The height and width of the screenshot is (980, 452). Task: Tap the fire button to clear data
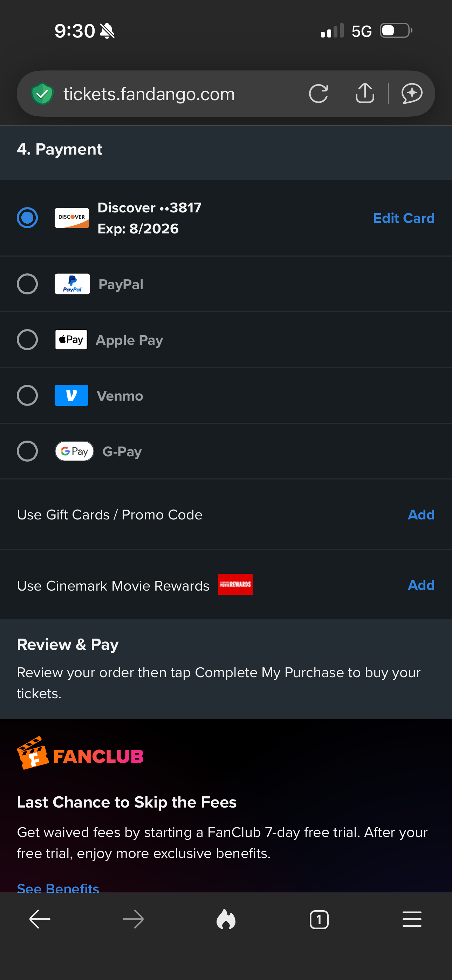tap(226, 919)
